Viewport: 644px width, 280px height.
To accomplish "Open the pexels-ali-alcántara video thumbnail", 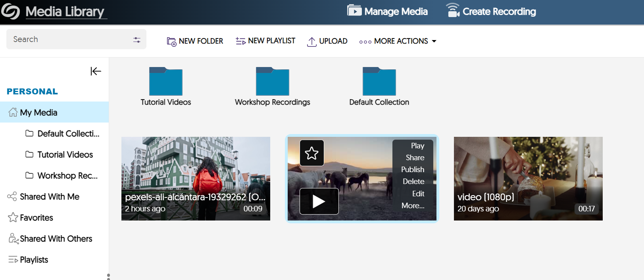I will (196, 178).
